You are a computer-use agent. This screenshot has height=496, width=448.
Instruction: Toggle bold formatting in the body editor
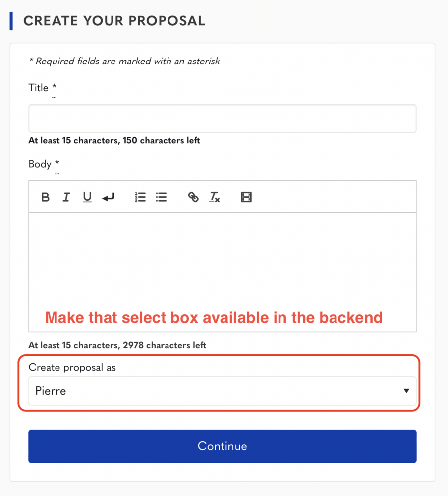coord(45,197)
